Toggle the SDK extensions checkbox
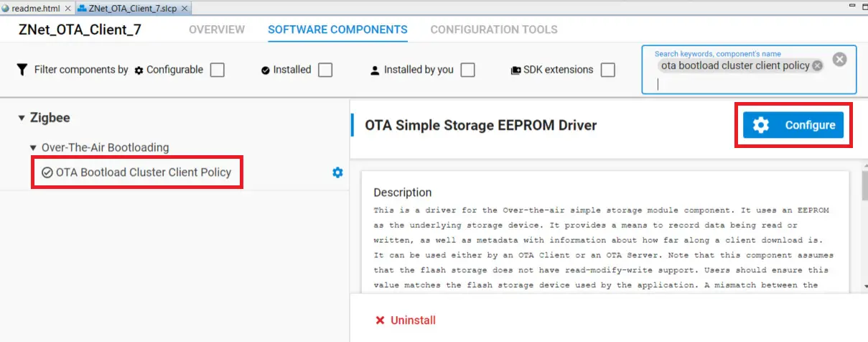This screenshot has height=342, width=868. 608,70
